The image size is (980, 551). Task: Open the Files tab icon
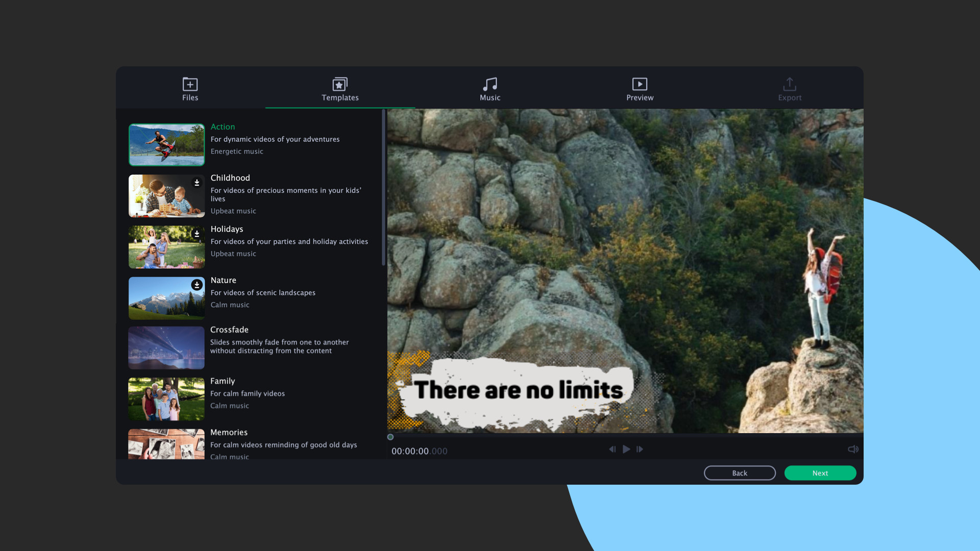[189, 84]
